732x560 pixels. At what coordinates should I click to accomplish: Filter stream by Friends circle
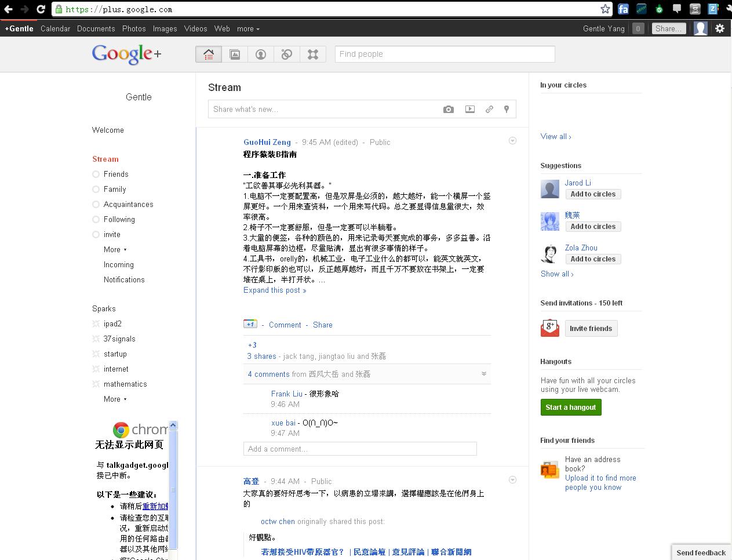[116, 174]
